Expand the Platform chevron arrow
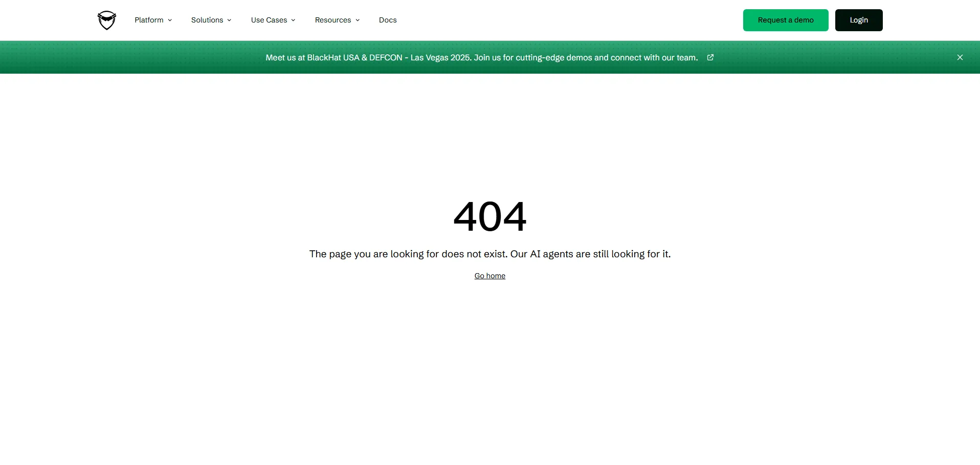Viewport: 980px width, 465px height. click(170, 20)
